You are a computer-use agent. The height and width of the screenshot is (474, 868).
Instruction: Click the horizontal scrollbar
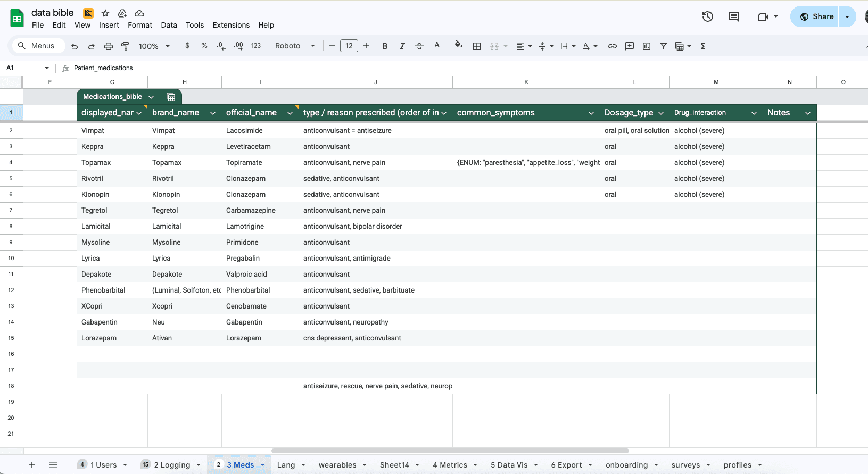[x=450, y=451]
